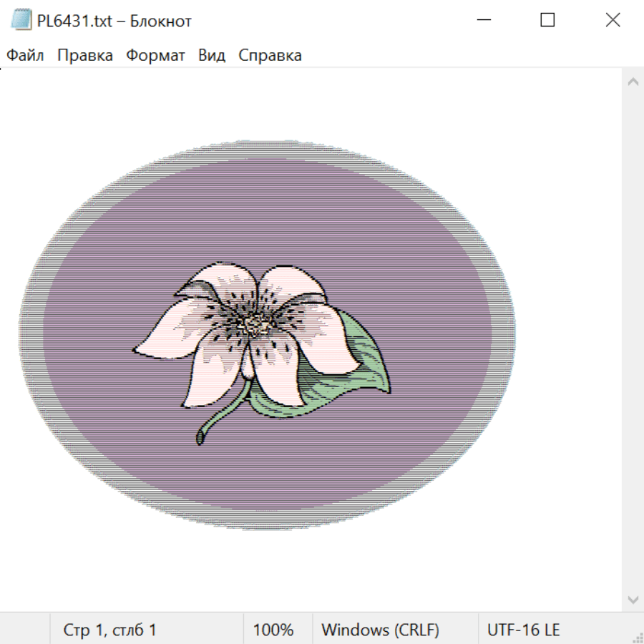This screenshot has height=644, width=644.
Task: Click the UTF-16 LE encoding indicator
Action: 523,630
